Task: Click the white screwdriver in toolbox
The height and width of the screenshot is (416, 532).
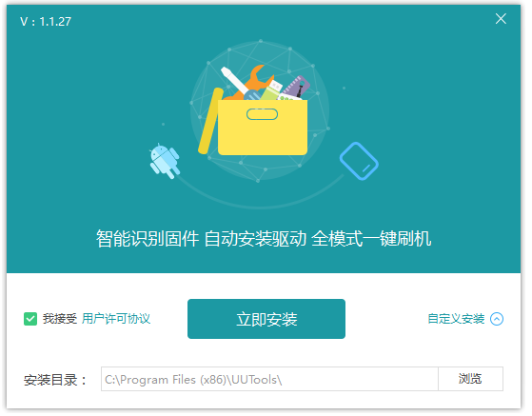Action: [x=235, y=80]
